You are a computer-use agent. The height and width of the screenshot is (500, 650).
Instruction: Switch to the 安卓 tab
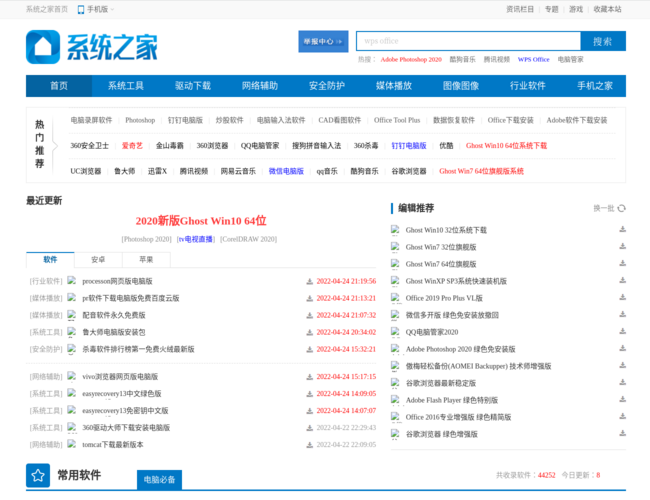point(98,260)
